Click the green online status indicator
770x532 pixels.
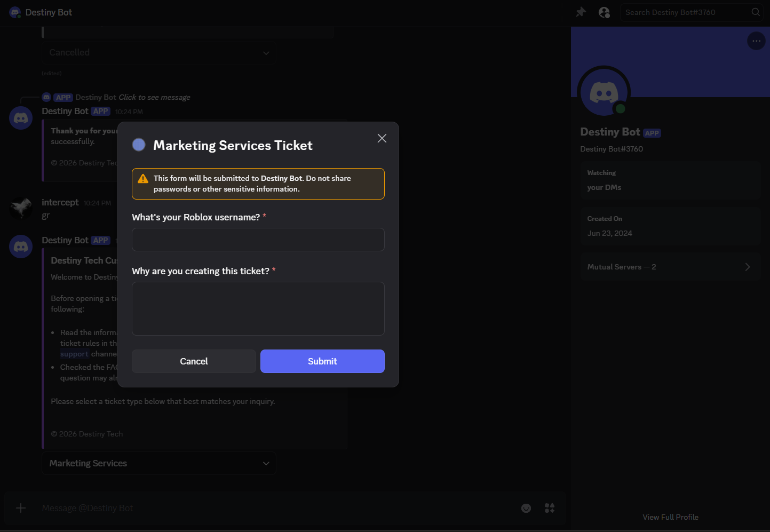pos(620,109)
